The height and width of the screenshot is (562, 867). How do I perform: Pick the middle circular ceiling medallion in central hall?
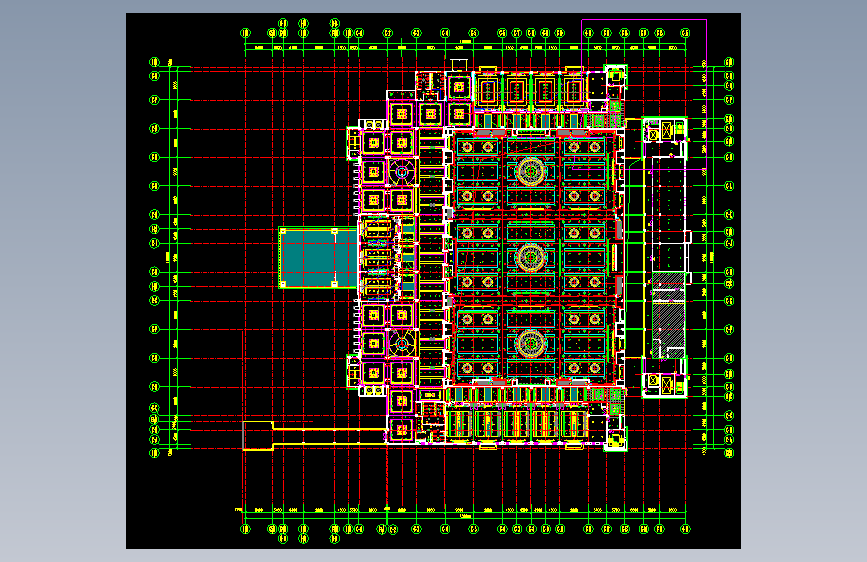(x=531, y=258)
